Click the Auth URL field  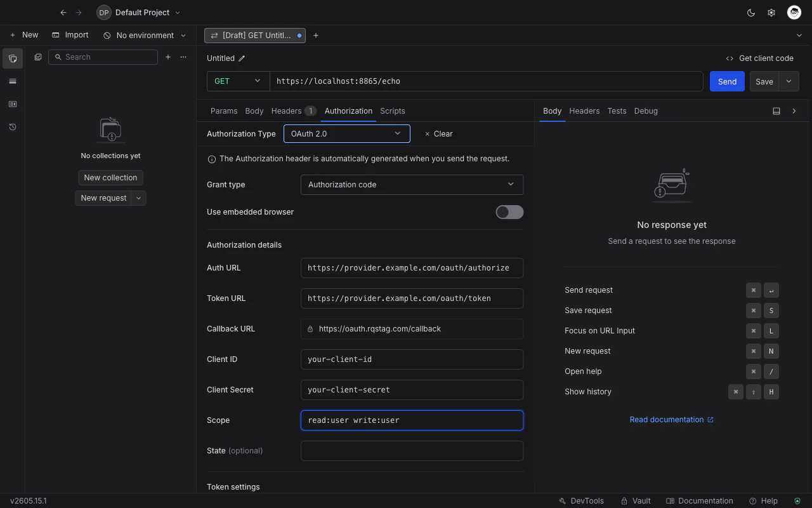(412, 268)
